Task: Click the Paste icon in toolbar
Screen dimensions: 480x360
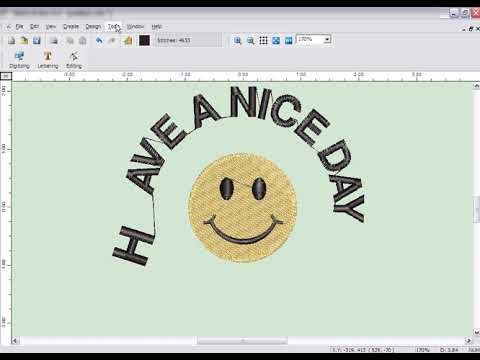Action: 83,41
